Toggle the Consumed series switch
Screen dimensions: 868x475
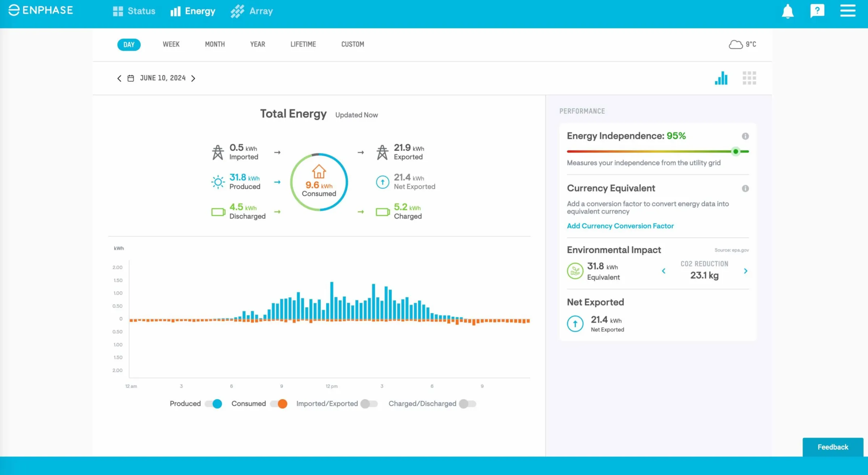[x=279, y=404]
